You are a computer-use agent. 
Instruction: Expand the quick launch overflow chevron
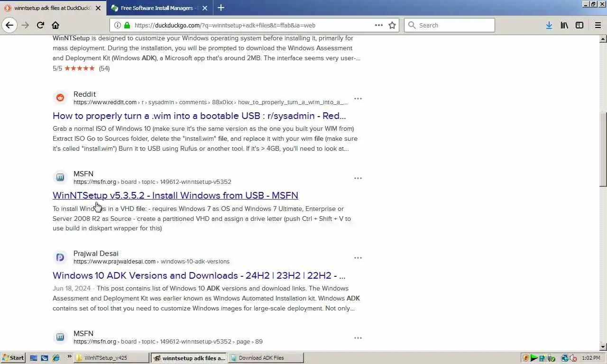(x=69, y=356)
